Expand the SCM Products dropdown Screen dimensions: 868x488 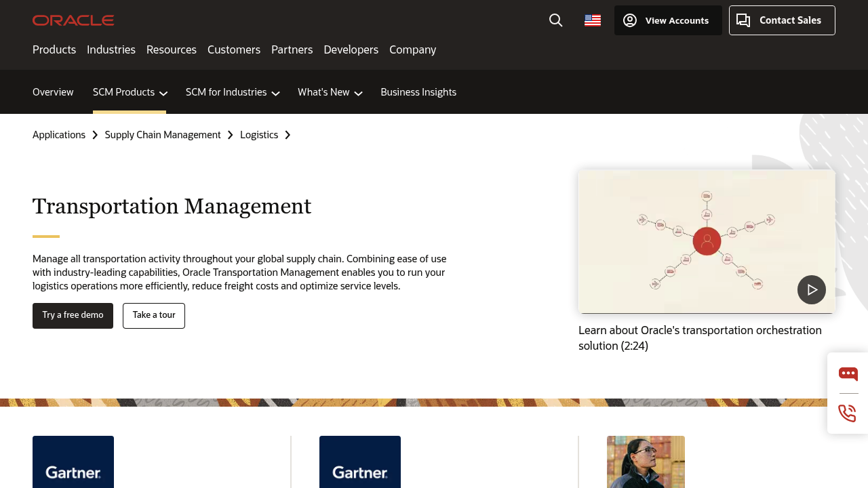pyautogui.click(x=129, y=91)
